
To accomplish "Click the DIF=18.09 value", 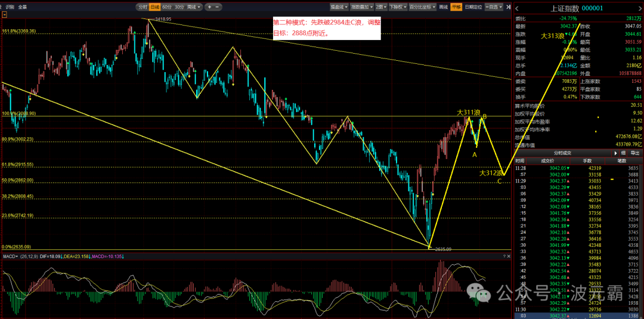I will pyautogui.click(x=50, y=256).
